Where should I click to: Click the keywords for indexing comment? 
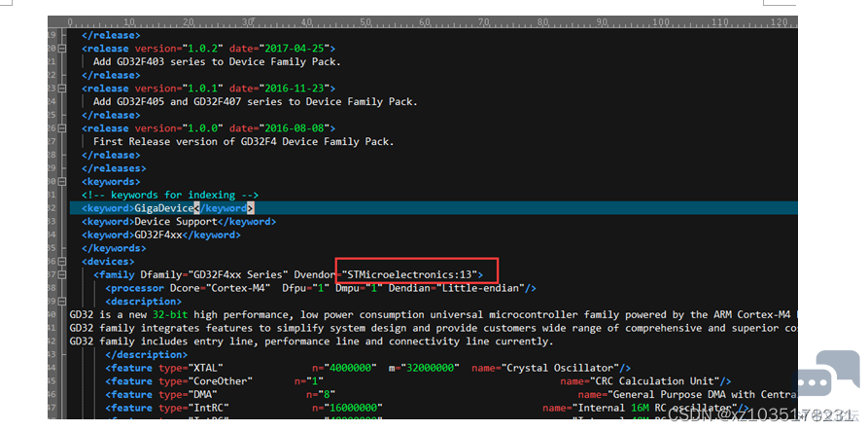coord(170,195)
